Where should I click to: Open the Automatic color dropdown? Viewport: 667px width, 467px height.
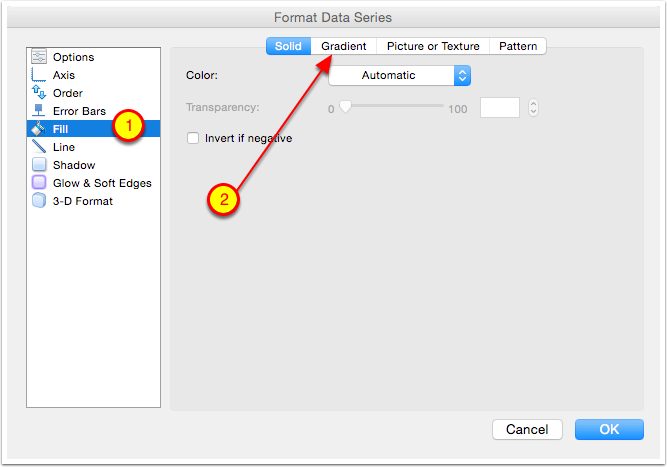pyautogui.click(x=399, y=75)
